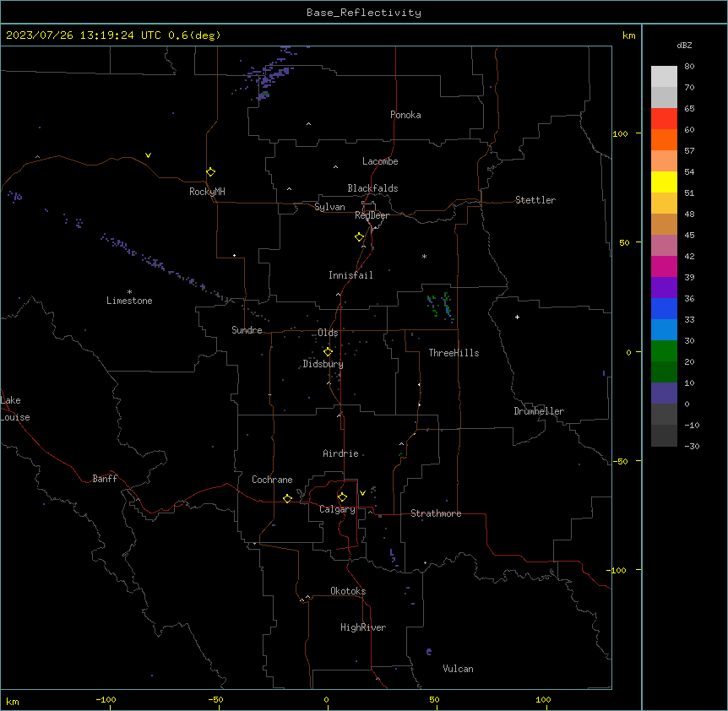728x711 pixels.
Task: Click the Vulcan label
Action: coord(458,669)
